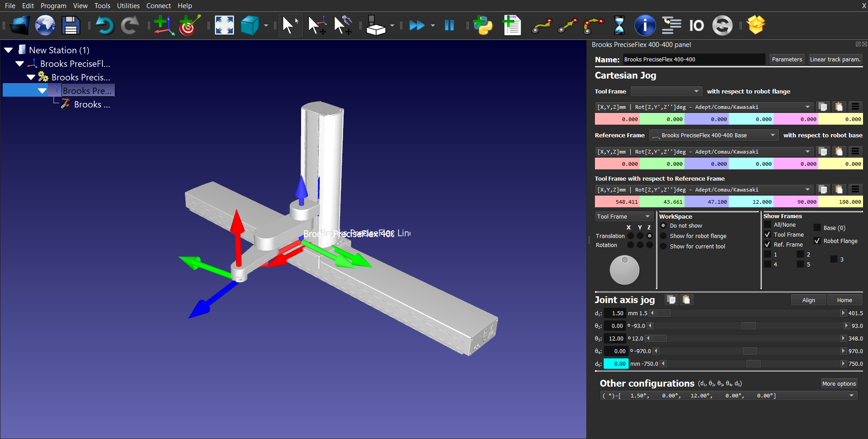Viewport: 868px width, 439px height.
Task: Click the Home button
Action: click(x=844, y=300)
